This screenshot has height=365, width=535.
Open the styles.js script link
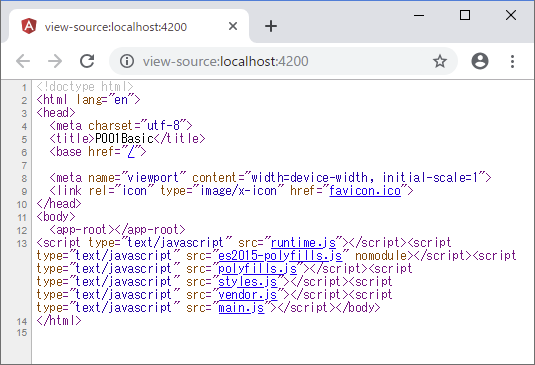tap(248, 282)
